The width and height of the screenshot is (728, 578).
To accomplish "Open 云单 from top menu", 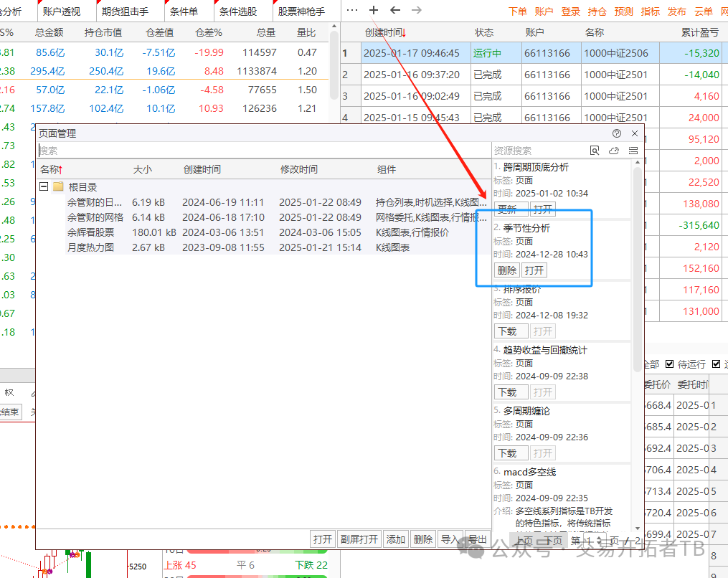I will coord(704,11).
